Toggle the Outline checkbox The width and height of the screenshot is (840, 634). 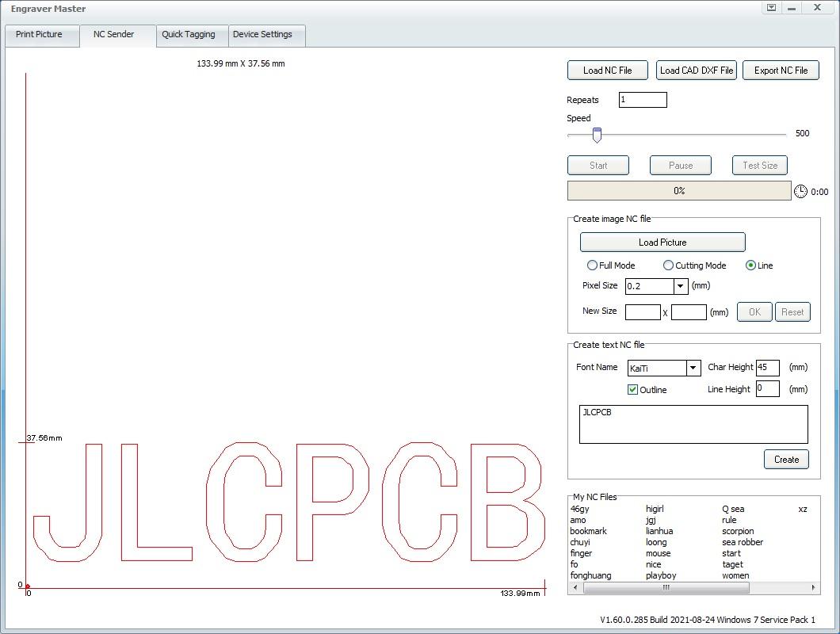pyautogui.click(x=632, y=390)
